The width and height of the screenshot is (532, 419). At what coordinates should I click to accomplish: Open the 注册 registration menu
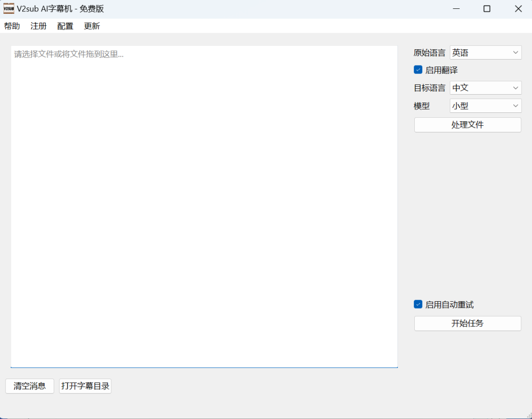coord(38,26)
